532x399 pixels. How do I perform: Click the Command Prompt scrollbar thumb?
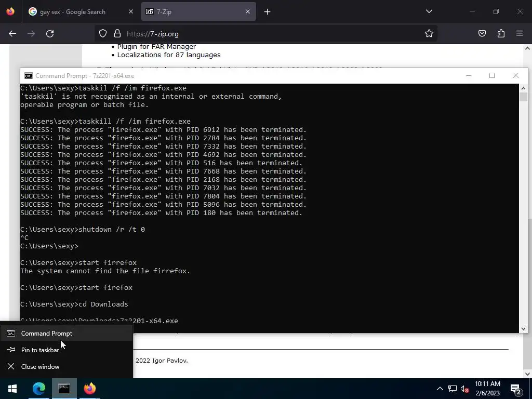coord(523,97)
